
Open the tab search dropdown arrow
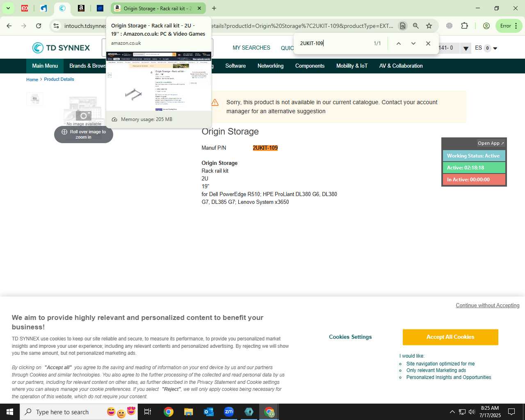click(8, 8)
